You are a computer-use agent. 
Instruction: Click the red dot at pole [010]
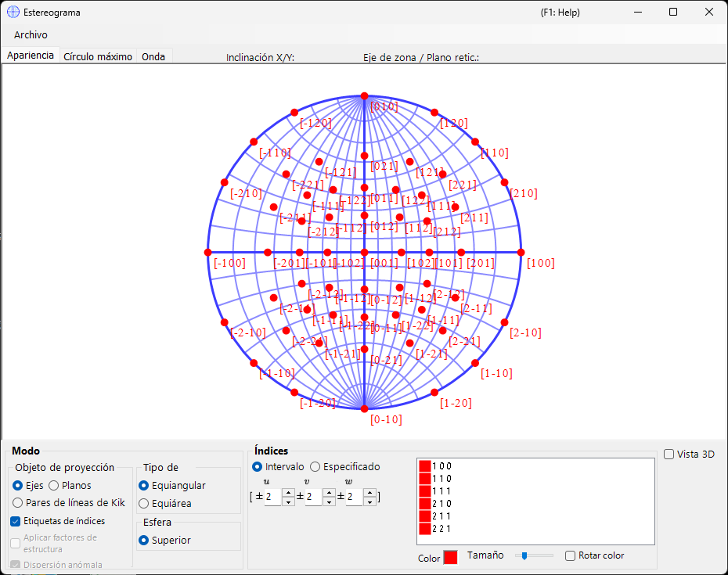coord(365,96)
